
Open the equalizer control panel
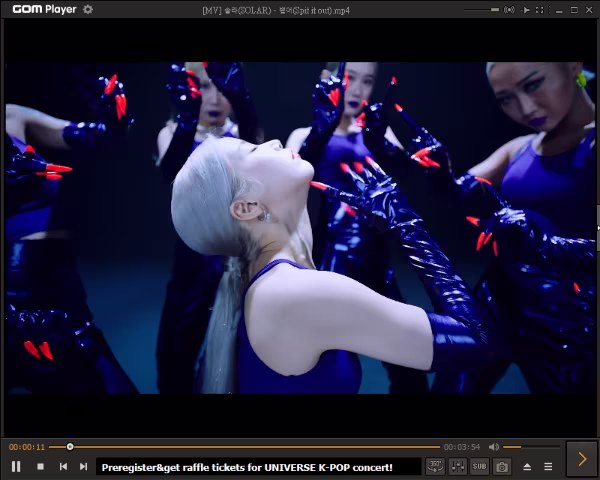click(x=457, y=466)
